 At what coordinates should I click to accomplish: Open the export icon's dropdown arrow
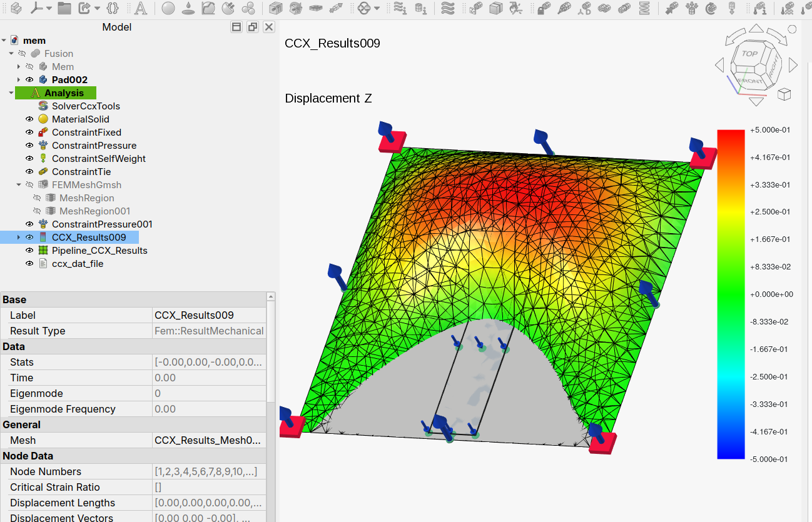tap(97, 8)
